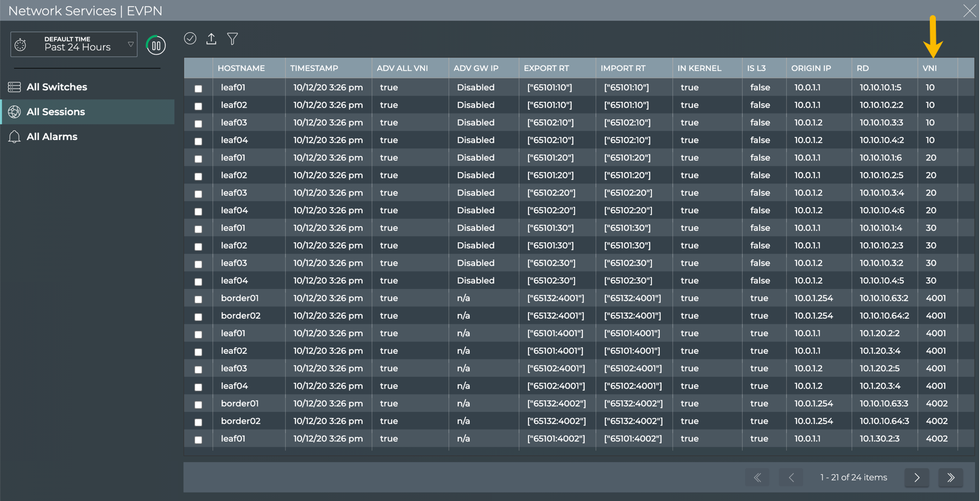Open the All Alarms tab
Screen dimensions: 980x501
tap(52, 137)
